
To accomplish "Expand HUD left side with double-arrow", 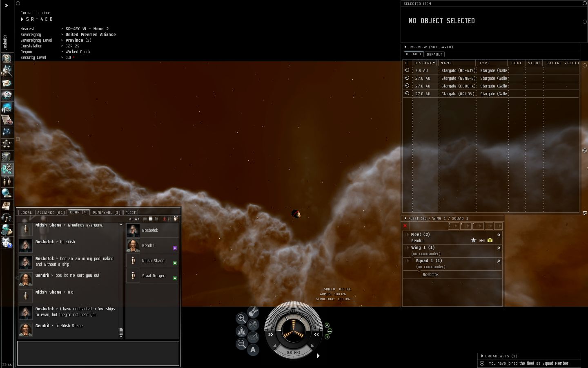I will pyautogui.click(x=270, y=334).
